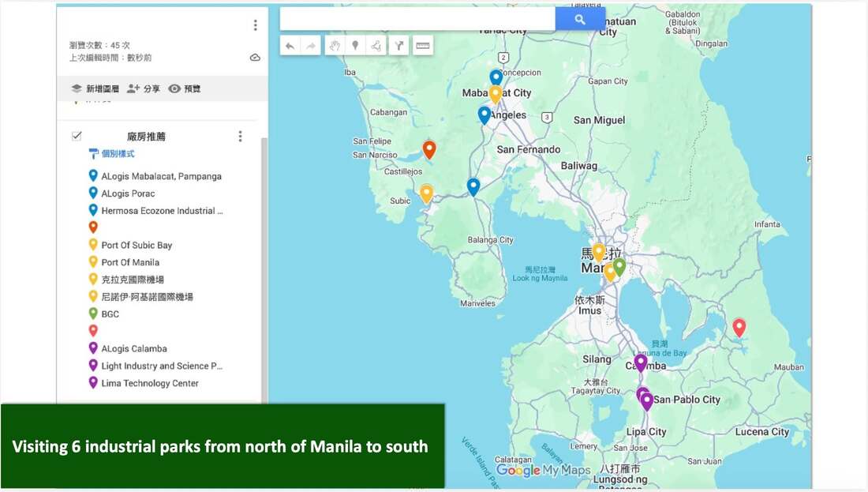
Task: Click the unnamed red marker list item
Action: (93, 331)
